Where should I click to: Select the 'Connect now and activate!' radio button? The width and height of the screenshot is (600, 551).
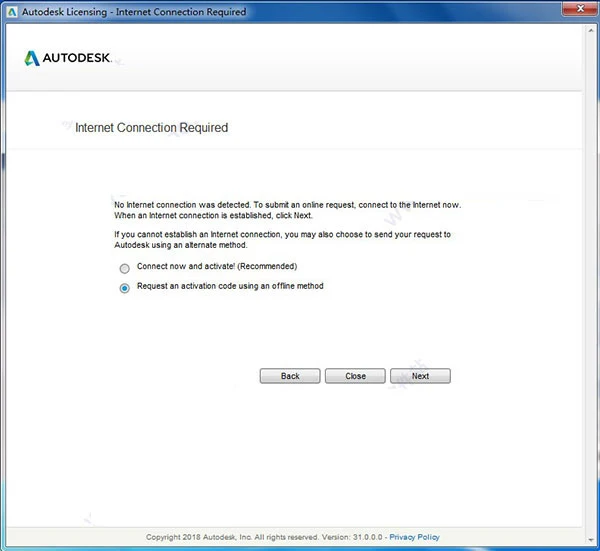click(x=124, y=268)
